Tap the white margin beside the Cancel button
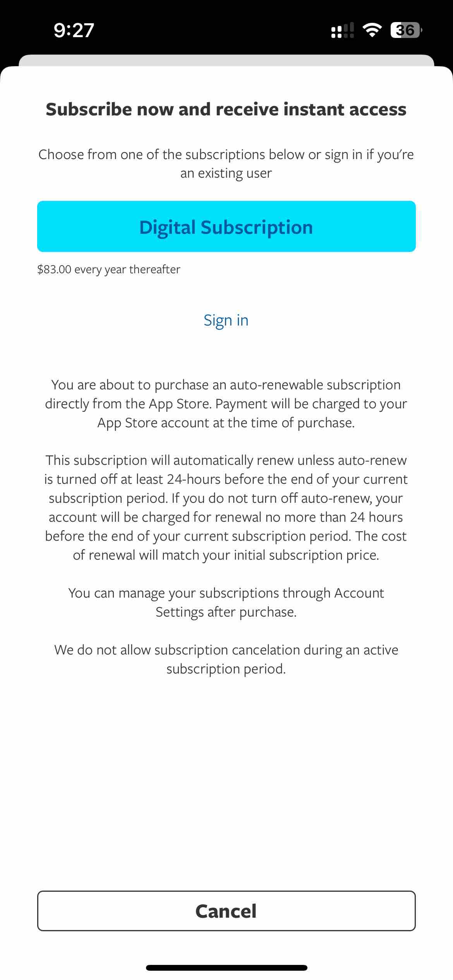Viewport: 453px width, 980px height. point(19,911)
